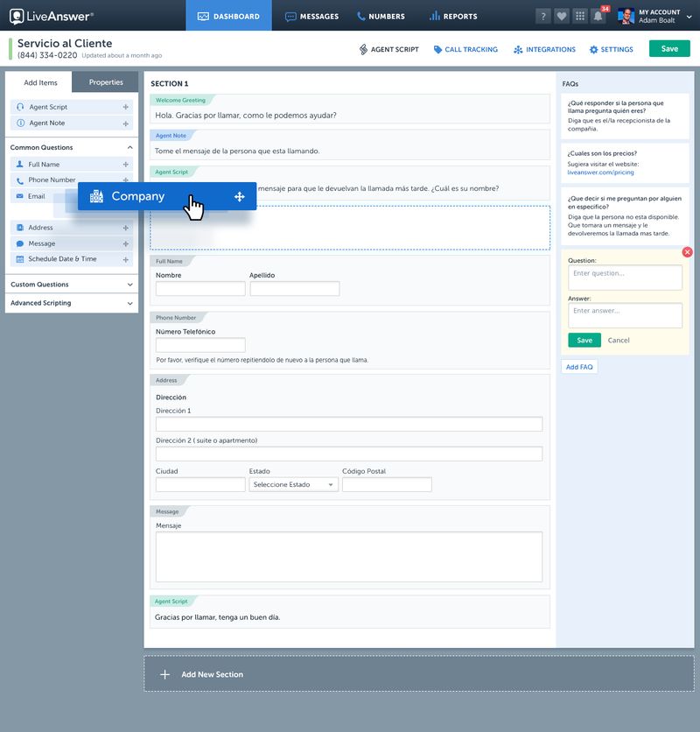The height and width of the screenshot is (732, 700).
Task: Open the notifications bell icon
Action: pos(598,16)
